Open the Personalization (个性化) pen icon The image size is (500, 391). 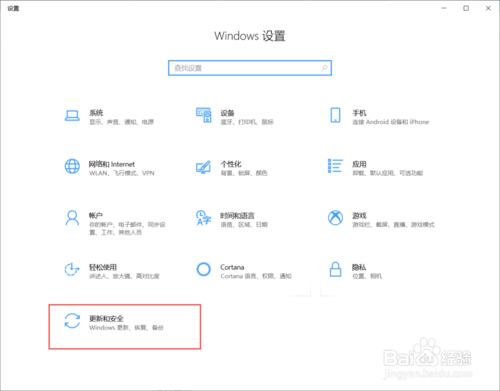[203, 167]
